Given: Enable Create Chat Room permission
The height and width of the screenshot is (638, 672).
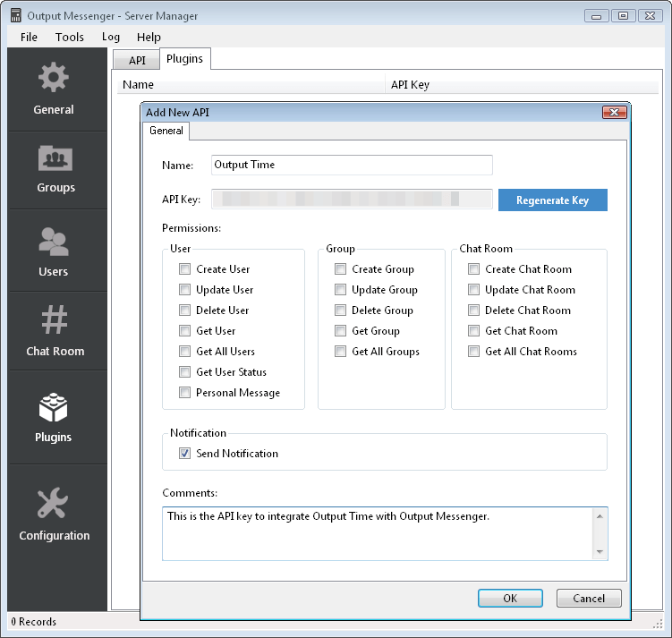Looking at the screenshot, I should tap(473, 269).
